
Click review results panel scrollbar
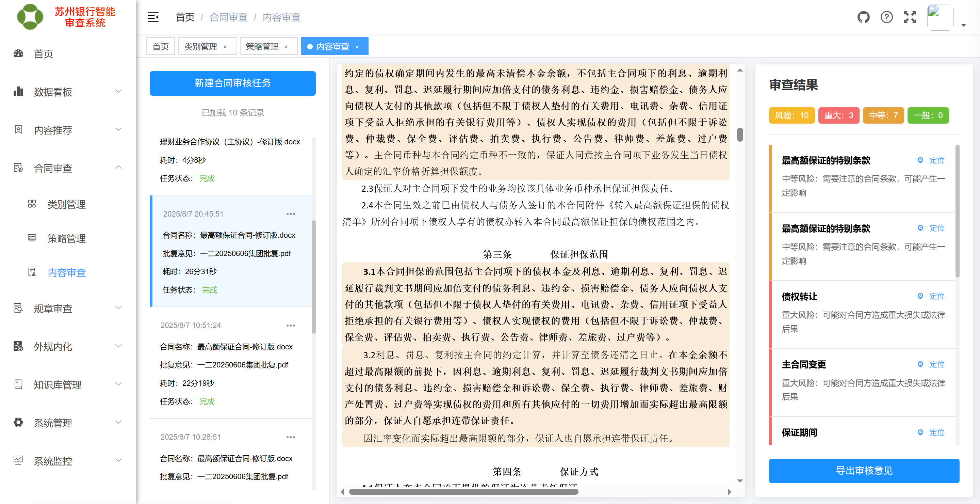click(957, 211)
